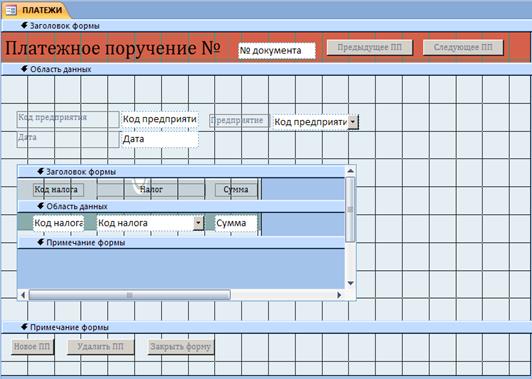The image size is (532, 379).
Task: Select subform Заголовок формы section bar
Action: (181, 172)
